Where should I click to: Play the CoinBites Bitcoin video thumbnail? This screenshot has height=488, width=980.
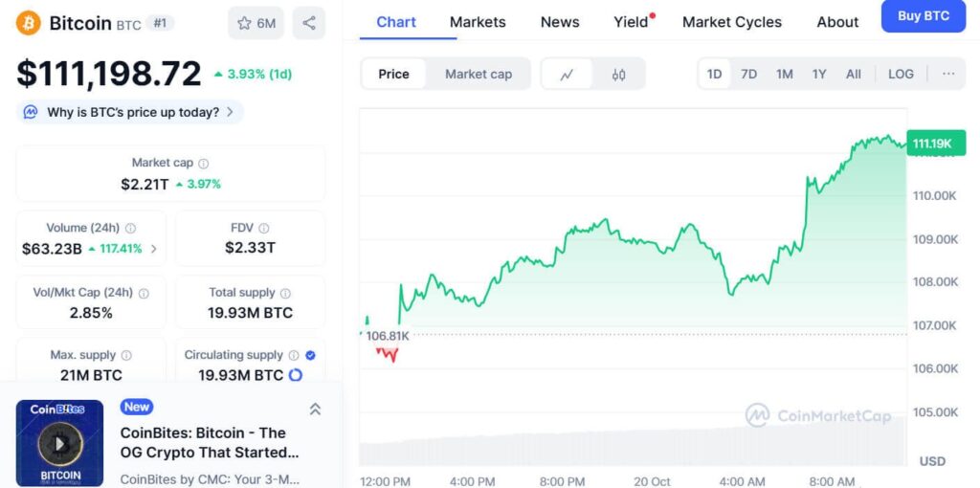coord(59,443)
